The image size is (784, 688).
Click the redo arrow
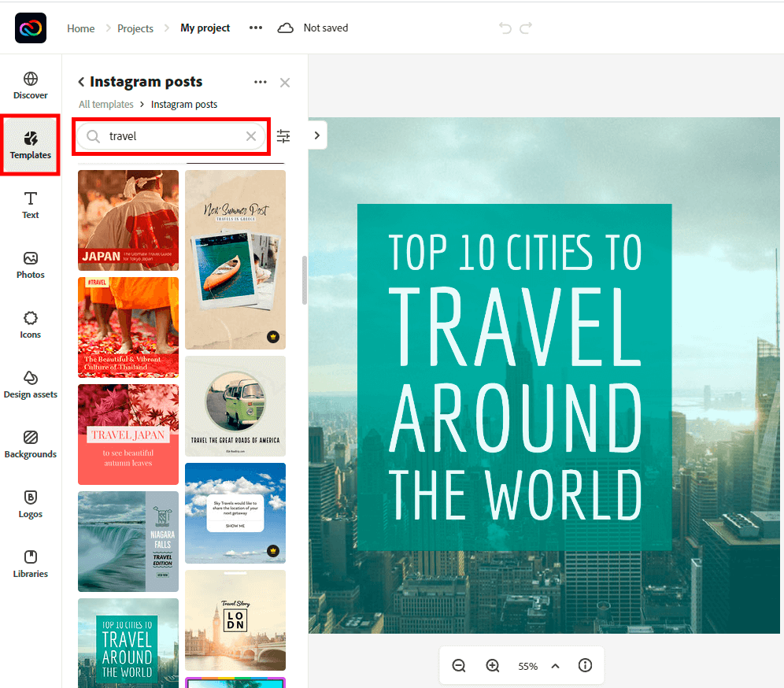[x=526, y=28]
